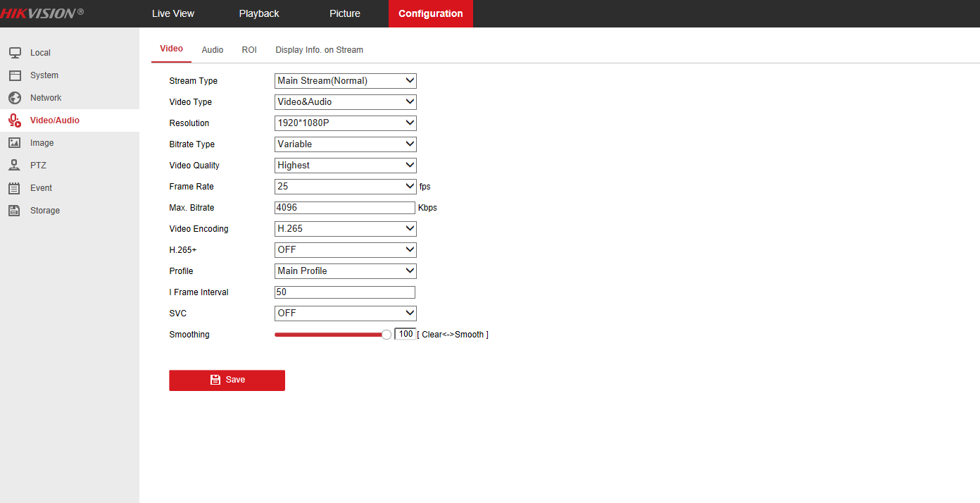Open the Live View menu
The height and width of the screenshot is (503, 980).
[173, 13]
